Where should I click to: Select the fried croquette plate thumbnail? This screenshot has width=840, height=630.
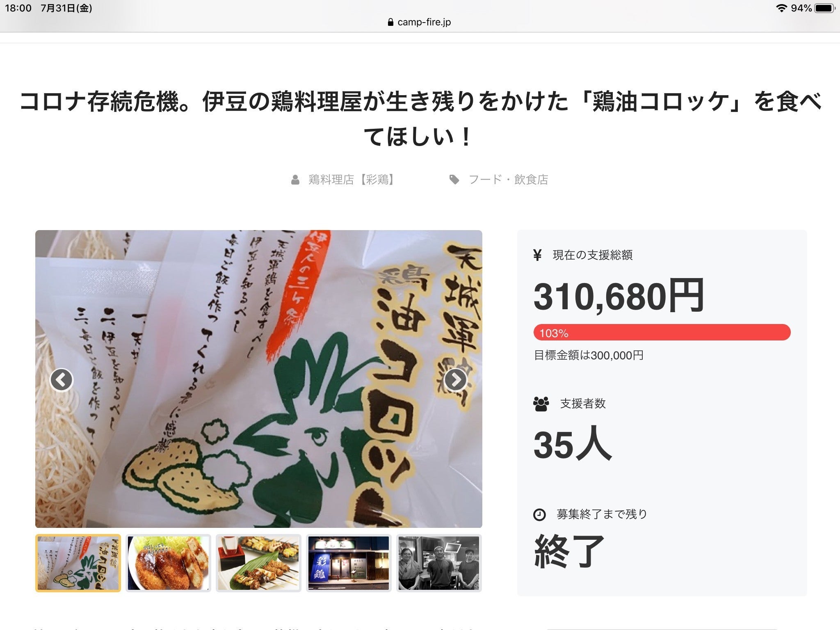[x=168, y=563]
